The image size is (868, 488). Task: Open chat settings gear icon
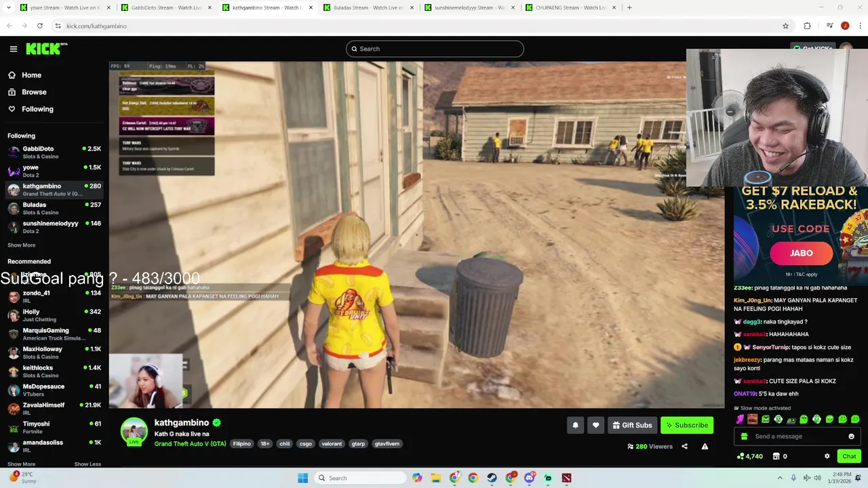coord(827,456)
